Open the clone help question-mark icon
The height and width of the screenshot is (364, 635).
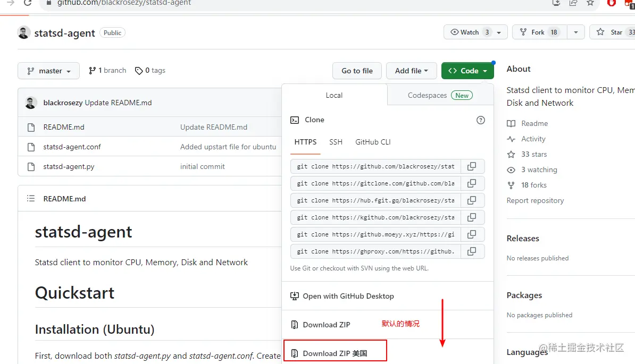(x=480, y=120)
